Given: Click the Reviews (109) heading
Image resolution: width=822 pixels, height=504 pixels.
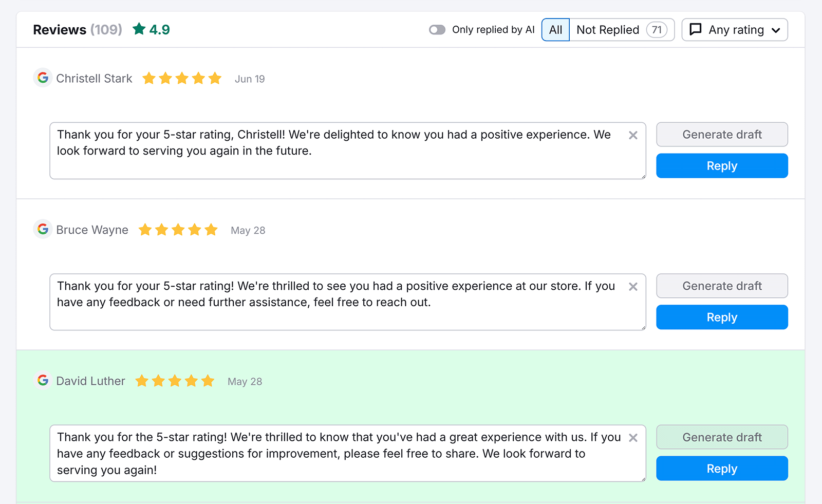Looking at the screenshot, I should click(77, 29).
